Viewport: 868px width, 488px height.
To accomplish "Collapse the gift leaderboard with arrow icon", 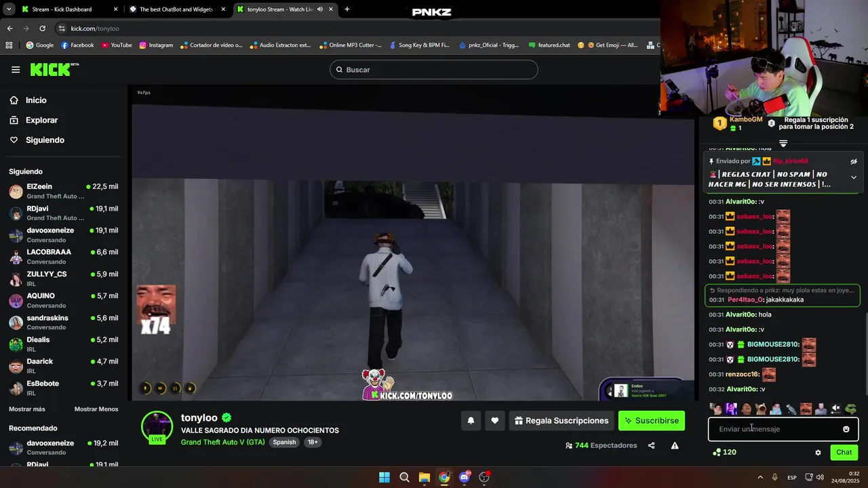I will [x=783, y=143].
